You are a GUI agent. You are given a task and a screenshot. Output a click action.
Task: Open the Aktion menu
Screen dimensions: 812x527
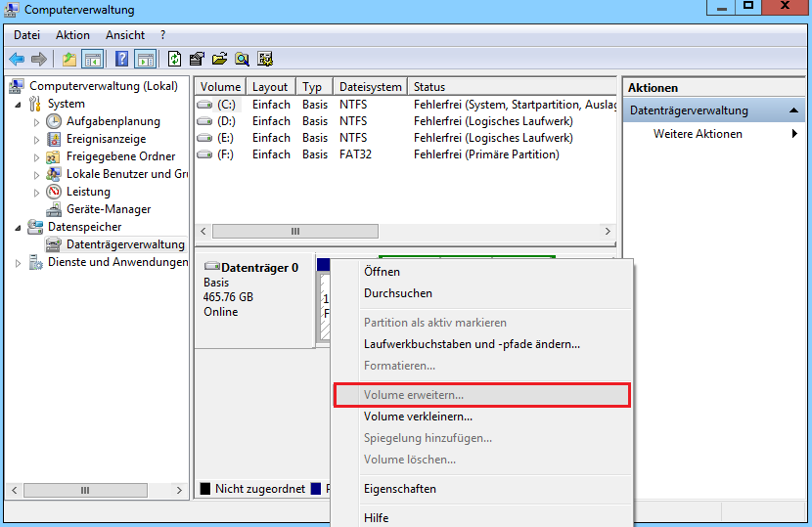(72, 35)
